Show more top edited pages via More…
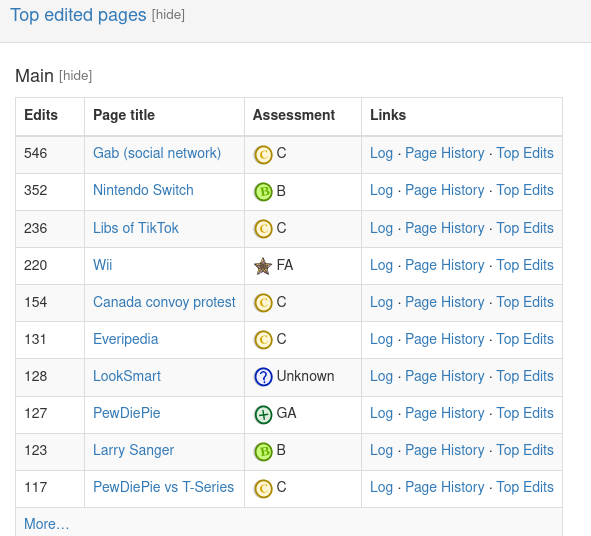This screenshot has width=591, height=536. tap(47, 524)
